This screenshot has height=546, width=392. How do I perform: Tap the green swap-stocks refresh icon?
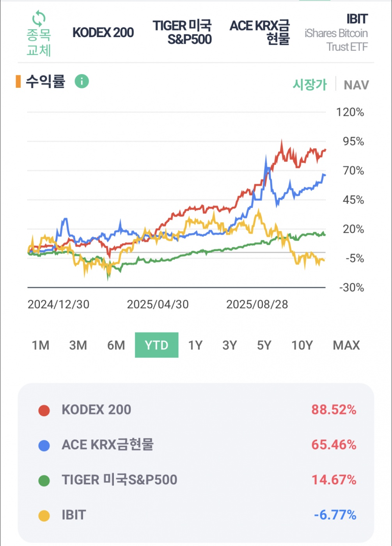point(39,18)
